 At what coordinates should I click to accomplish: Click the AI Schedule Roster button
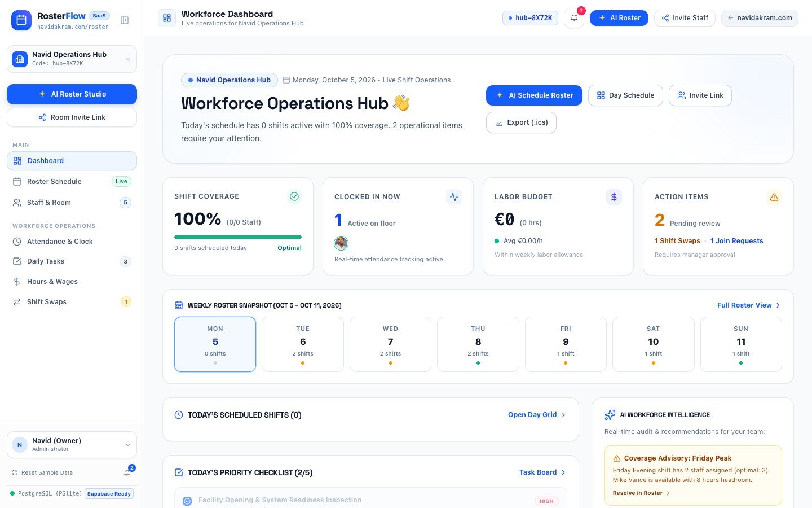coord(533,95)
